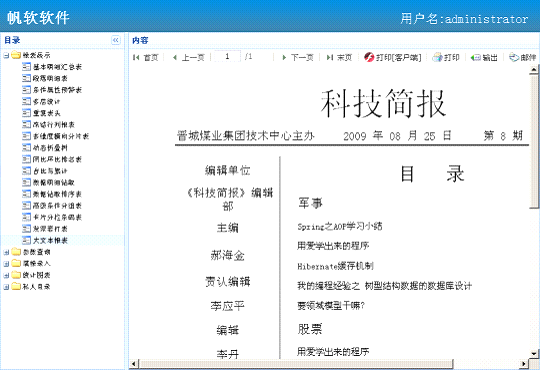Click report icon beside 条件属性预警表
Screen dimensions: 545x374
[x=26, y=90]
